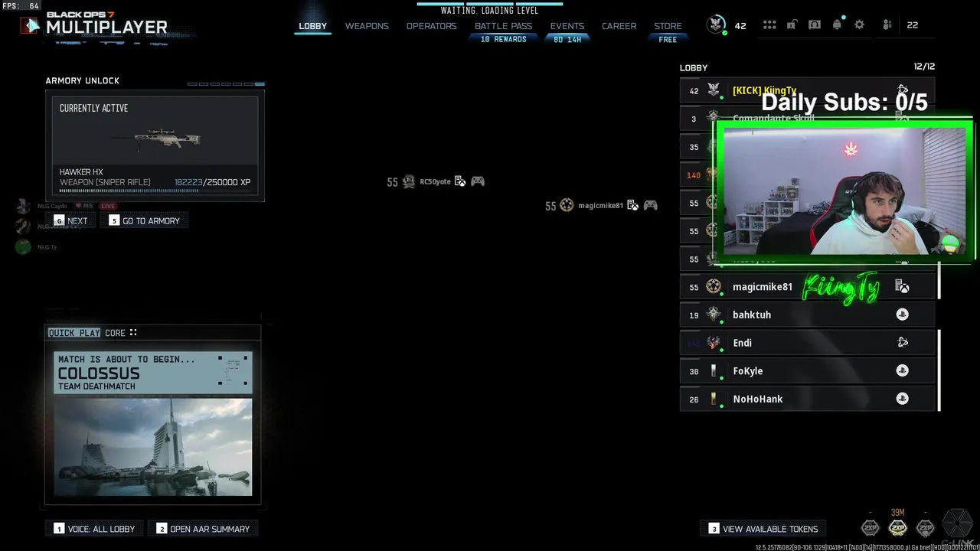Screen dimensions: 980x551
Task: Select Endi in the lobby list
Action: click(x=807, y=343)
